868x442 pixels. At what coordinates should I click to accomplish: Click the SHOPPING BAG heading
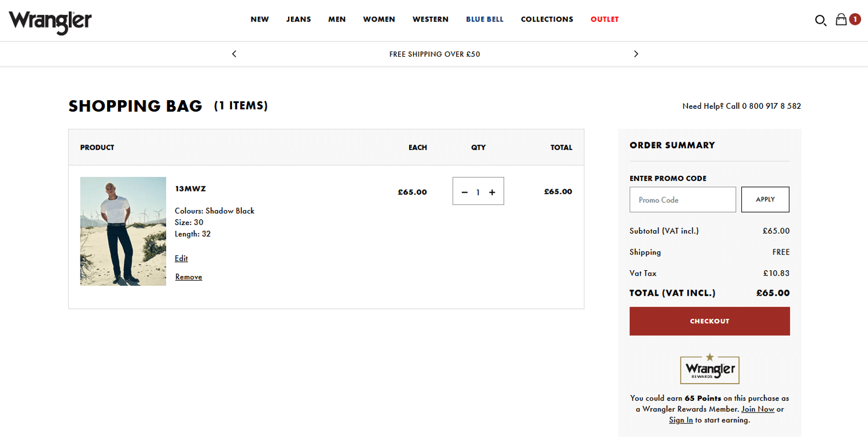(x=135, y=106)
